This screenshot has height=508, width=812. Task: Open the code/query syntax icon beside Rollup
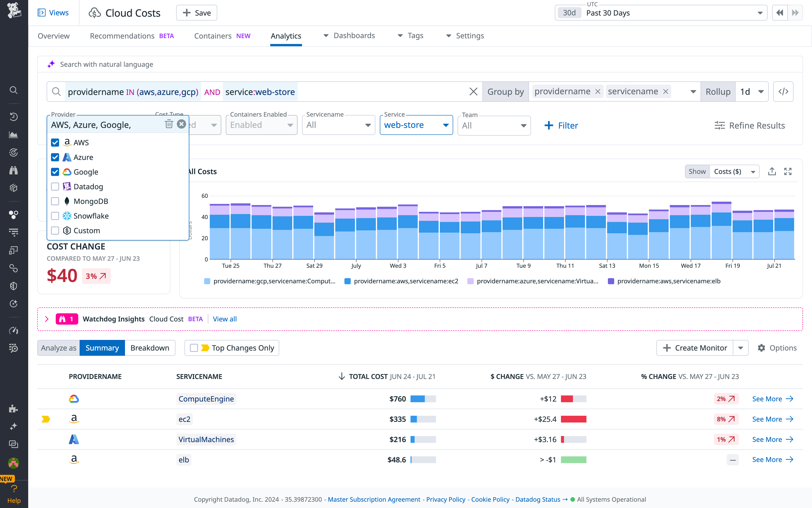click(x=783, y=91)
